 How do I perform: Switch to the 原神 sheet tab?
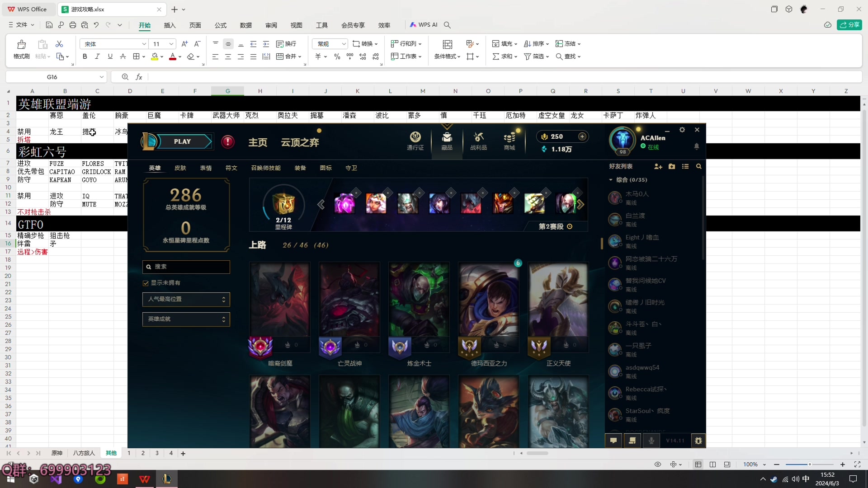click(57, 453)
